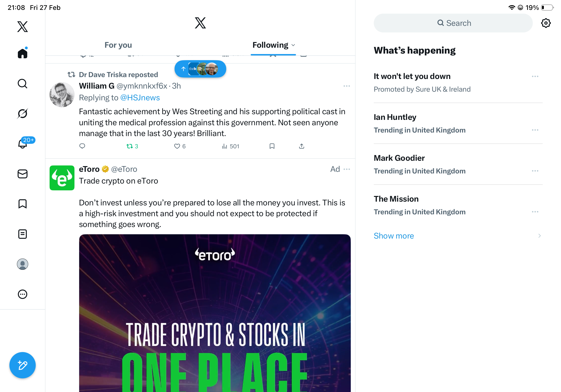The width and height of the screenshot is (561, 392).
Task: Click Show more trends link
Action: (394, 236)
